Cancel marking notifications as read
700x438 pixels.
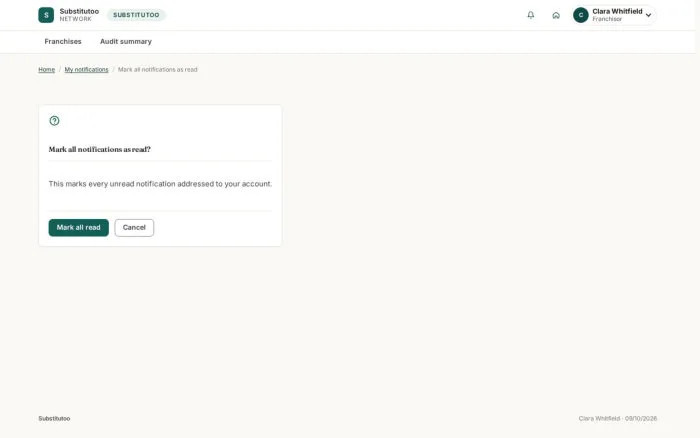pyautogui.click(x=134, y=228)
